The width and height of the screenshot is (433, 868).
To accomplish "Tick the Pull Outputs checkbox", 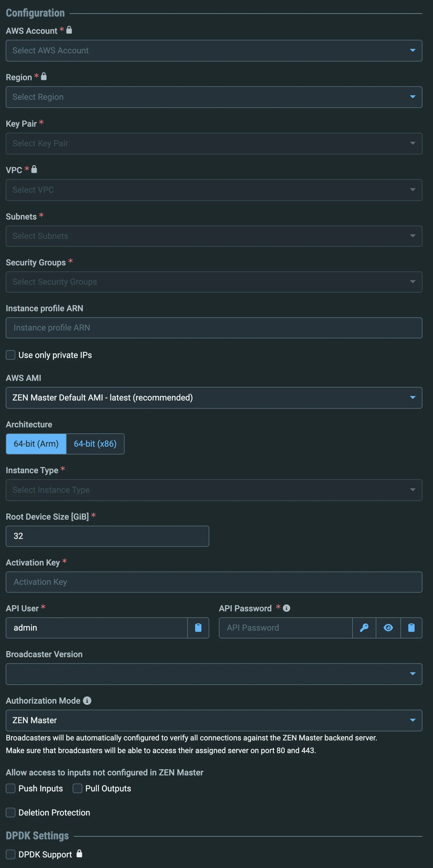I will click(x=77, y=788).
